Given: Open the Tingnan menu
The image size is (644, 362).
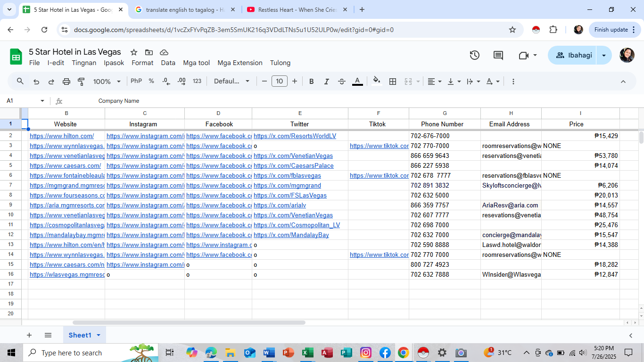Looking at the screenshot, I should tap(84, 63).
